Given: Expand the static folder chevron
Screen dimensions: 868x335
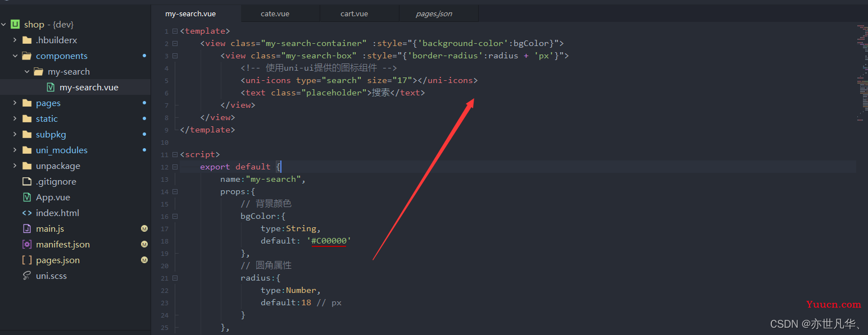Looking at the screenshot, I should tap(15, 119).
